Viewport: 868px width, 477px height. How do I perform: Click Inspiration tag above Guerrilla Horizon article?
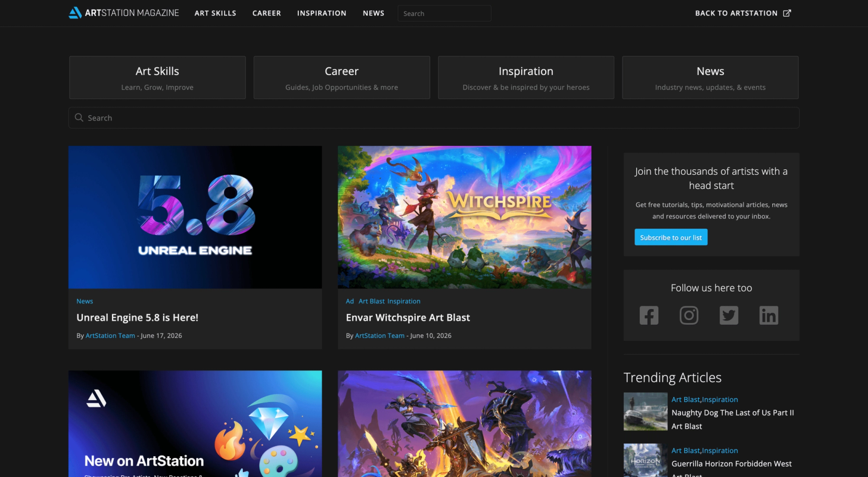(x=720, y=451)
